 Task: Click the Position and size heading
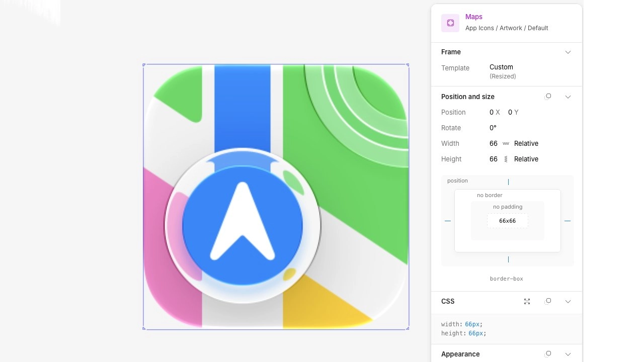tap(468, 97)
